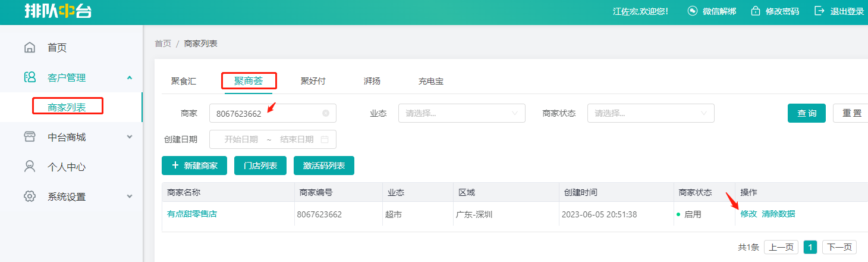Click the 超市 business type cell
868x262 pixels.
point(394,214)
